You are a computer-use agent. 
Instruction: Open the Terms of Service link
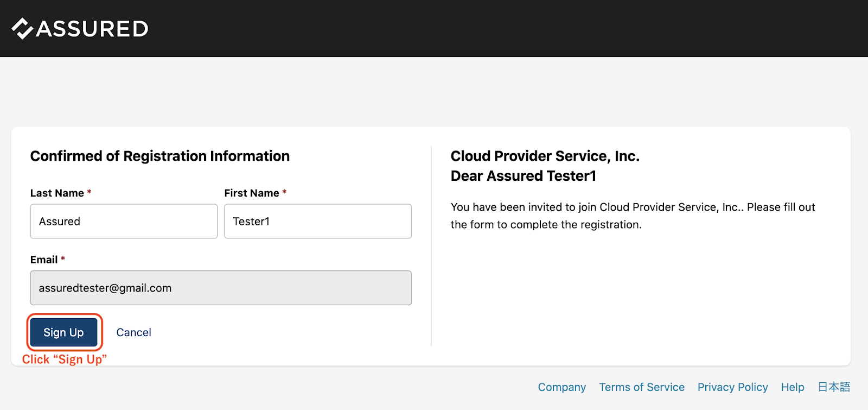(x=642, y=387)
